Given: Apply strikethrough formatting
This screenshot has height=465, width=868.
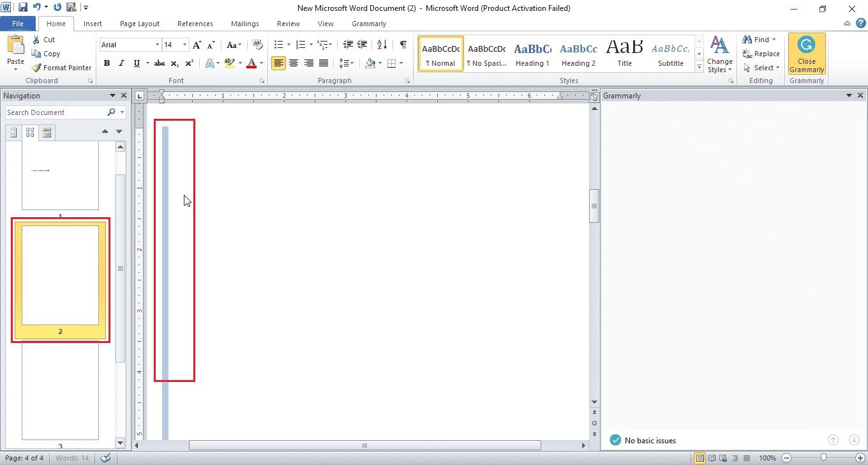Looking at the screenshot, I should (x=160, y=63).
